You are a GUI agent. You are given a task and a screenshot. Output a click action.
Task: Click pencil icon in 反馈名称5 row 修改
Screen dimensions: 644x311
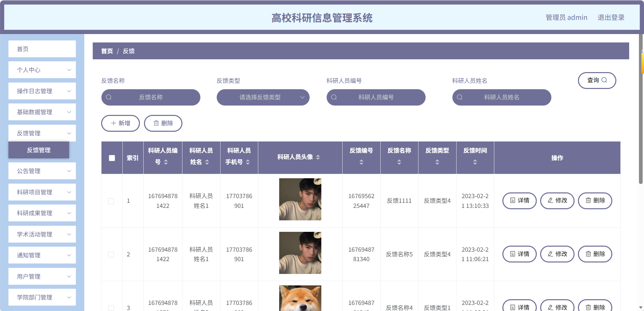click(550, 254)
